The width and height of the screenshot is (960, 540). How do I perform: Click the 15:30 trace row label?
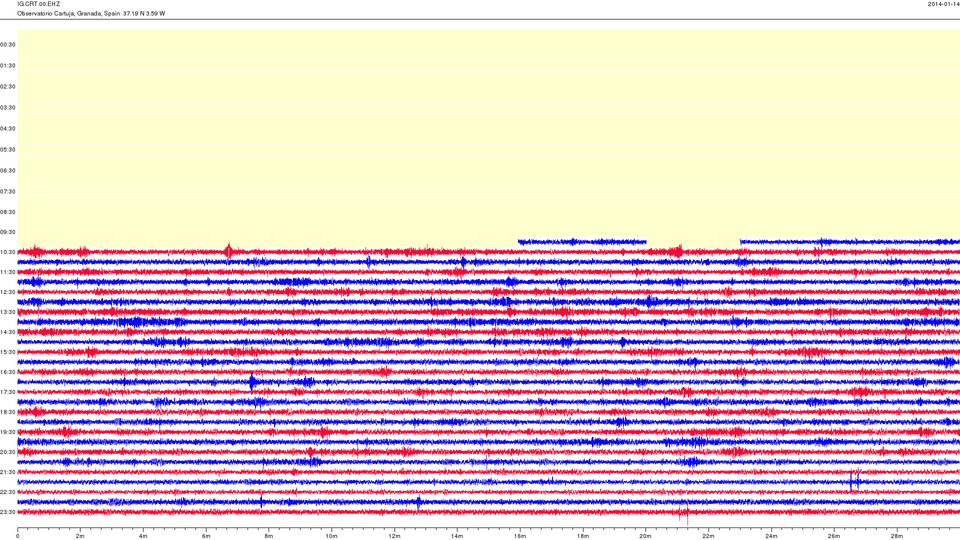pos(8,353)
